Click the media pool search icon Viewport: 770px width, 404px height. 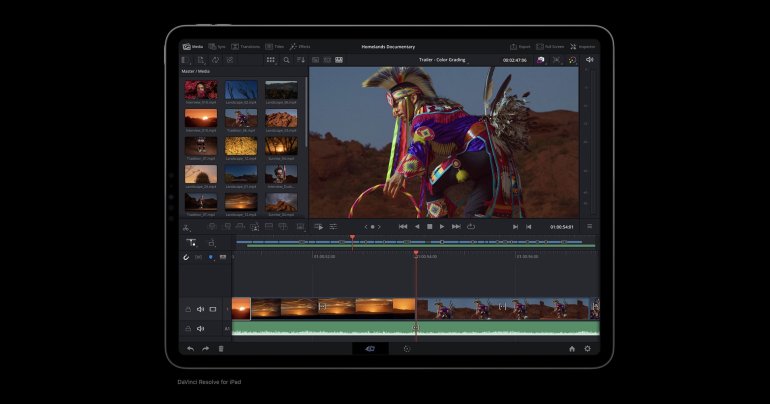click(286, 60)
